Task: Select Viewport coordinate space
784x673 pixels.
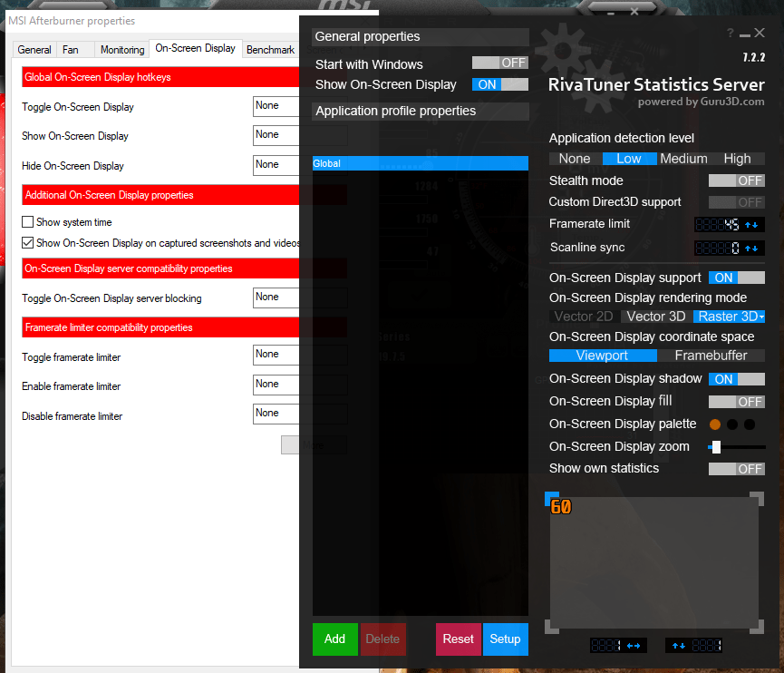Action: click(x=603, y=356)
